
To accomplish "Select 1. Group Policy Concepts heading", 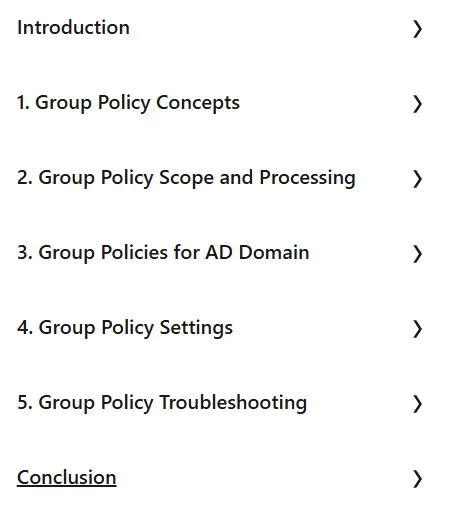I will pyautogui.click(x=128, y=103).
